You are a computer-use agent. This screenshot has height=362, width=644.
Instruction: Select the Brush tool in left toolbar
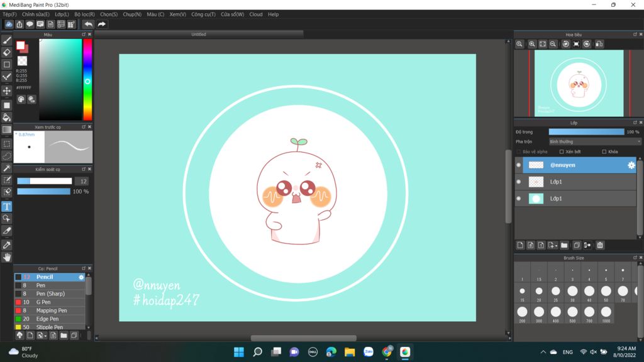pos(6,40)
